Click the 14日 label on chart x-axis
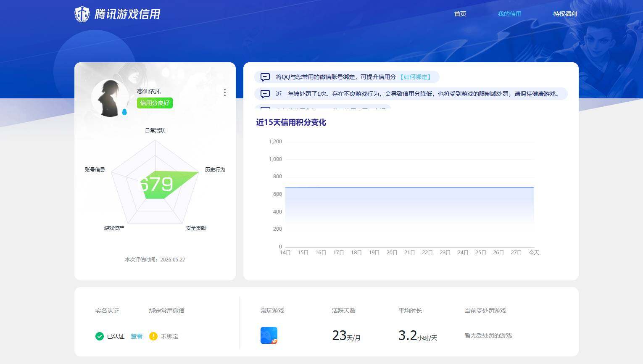The image size is (643, 364). point(285,252)
